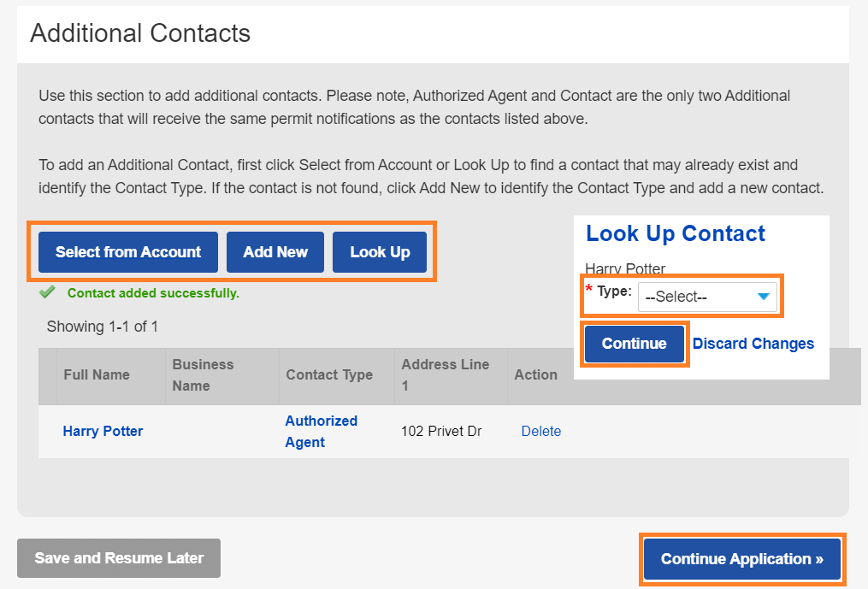Click the Select from Account button
The height and width of the screenshot is (589, 868).
pyautogui.click(x=128, y=252)
